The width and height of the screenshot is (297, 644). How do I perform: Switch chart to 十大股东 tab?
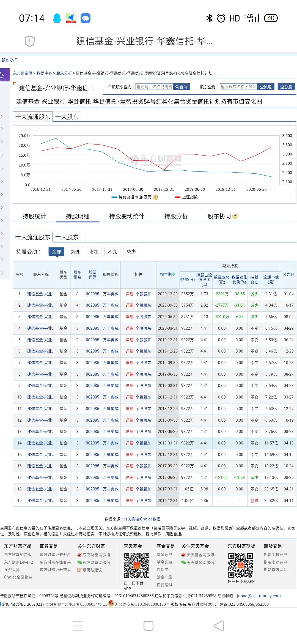pos(67,117)
